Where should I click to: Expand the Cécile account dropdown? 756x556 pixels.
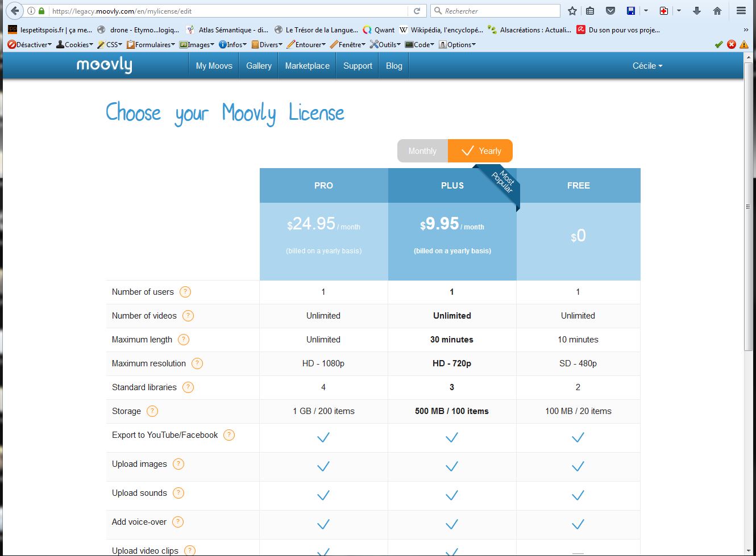tap(647, 66)
